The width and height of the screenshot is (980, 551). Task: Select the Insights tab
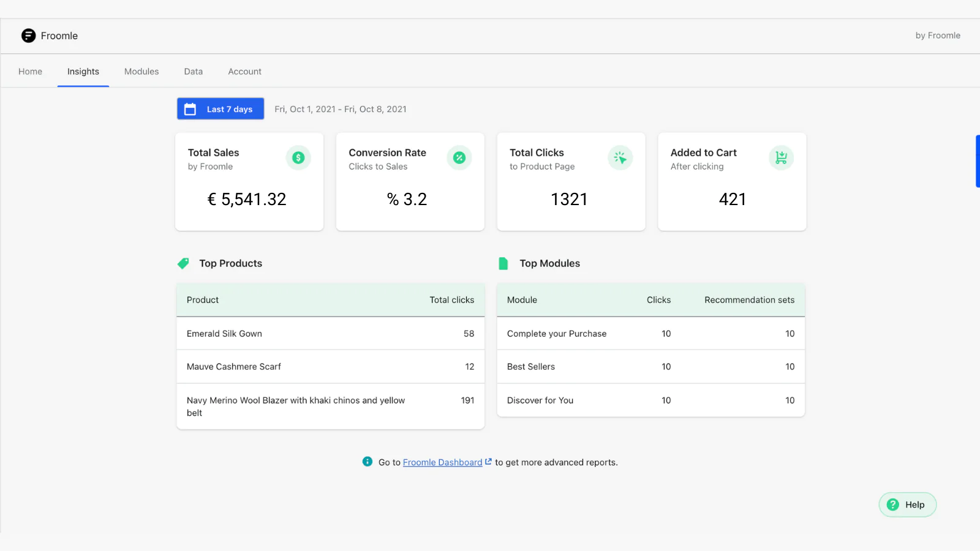point(83,72)
